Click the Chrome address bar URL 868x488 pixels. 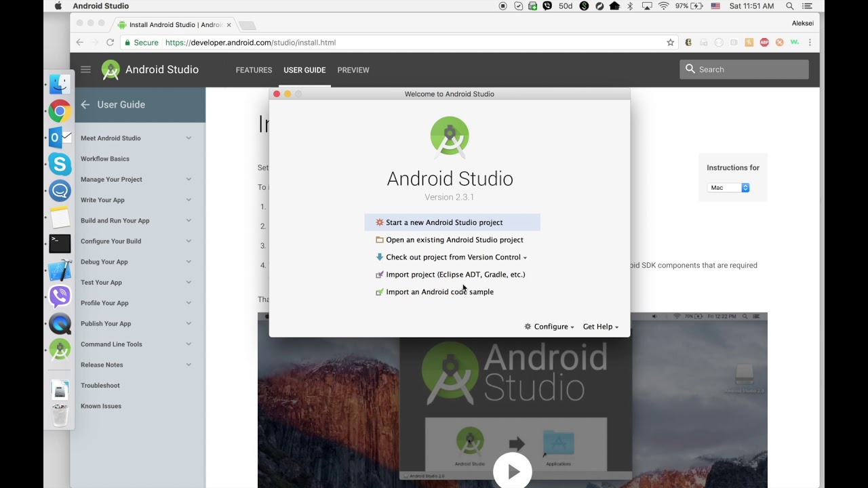[x=251, y=43]
